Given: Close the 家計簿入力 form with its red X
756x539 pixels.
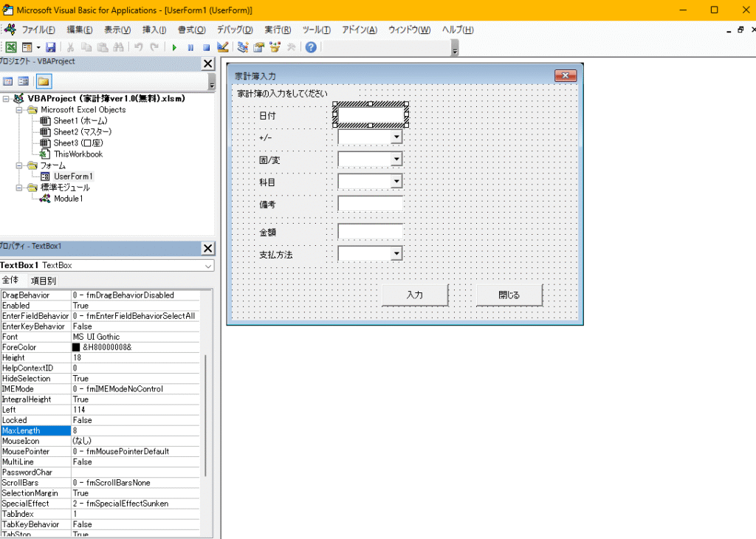Looking at the screenshot, I should pos(566,76).
